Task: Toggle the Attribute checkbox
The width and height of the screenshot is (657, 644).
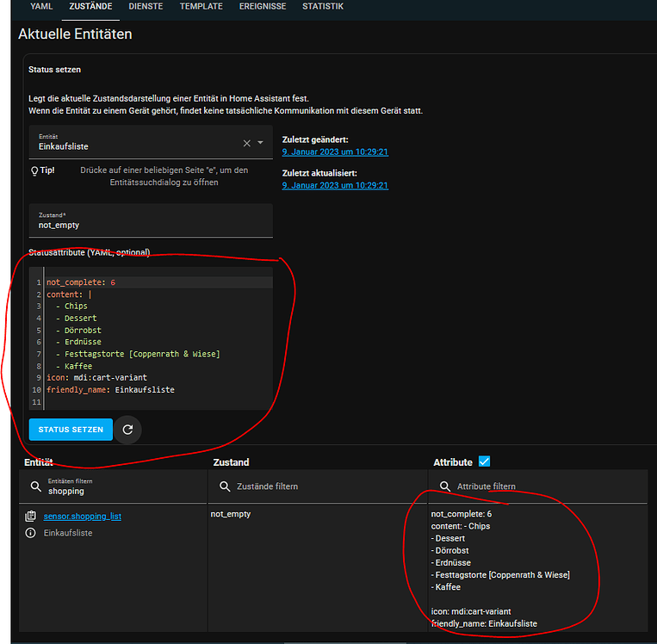Action: pos(485,461)
